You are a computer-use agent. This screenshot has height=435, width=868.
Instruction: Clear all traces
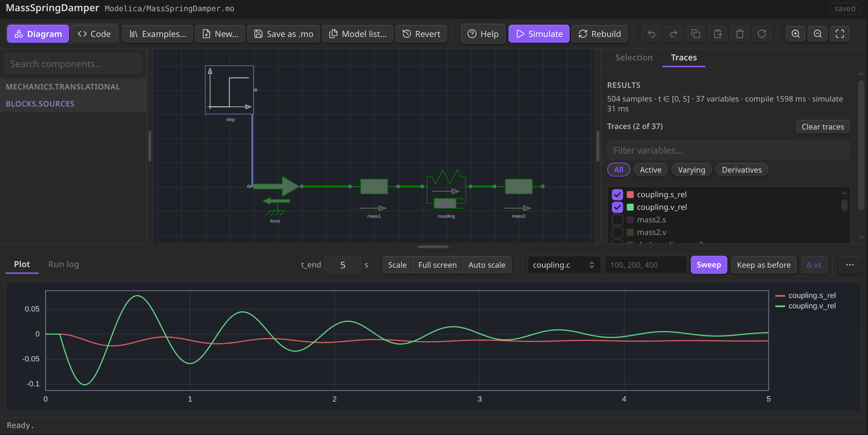(x=822, y=127)
